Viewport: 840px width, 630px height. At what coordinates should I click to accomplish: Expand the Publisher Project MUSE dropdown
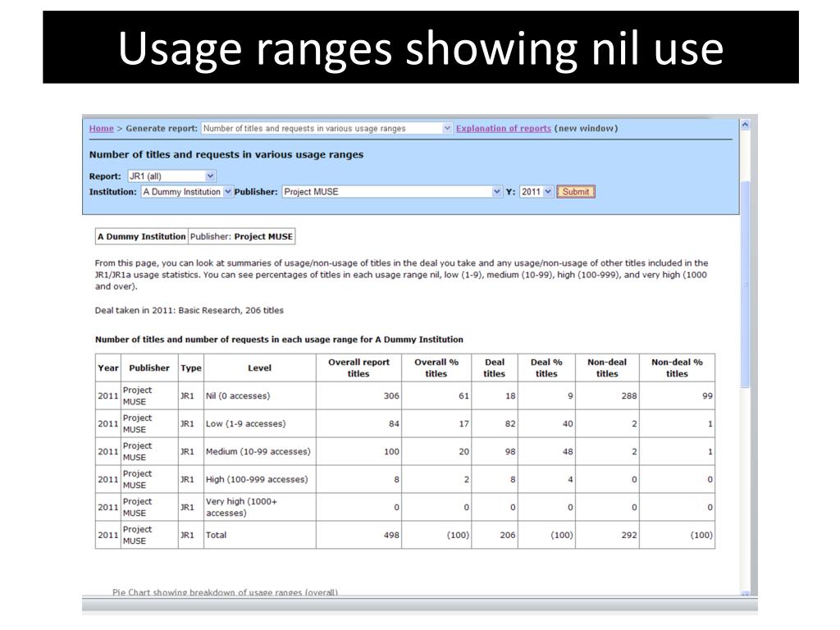click(391, 192)
